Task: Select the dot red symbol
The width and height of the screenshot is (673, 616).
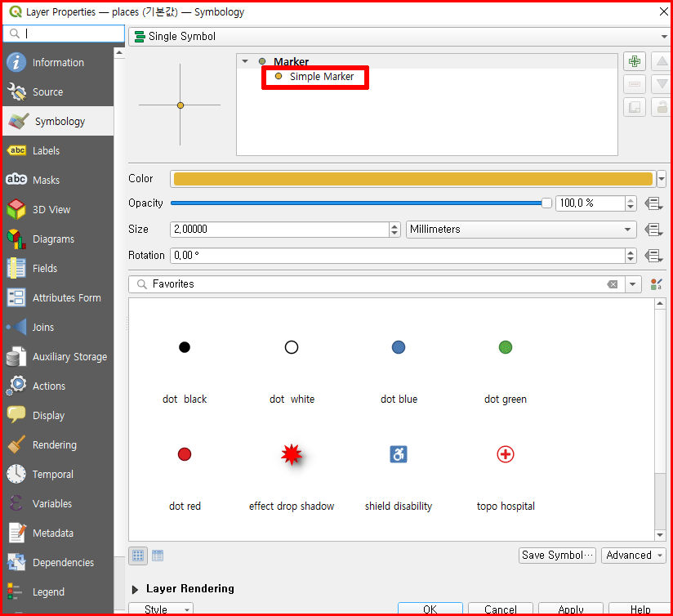Action: click(185, 454)
